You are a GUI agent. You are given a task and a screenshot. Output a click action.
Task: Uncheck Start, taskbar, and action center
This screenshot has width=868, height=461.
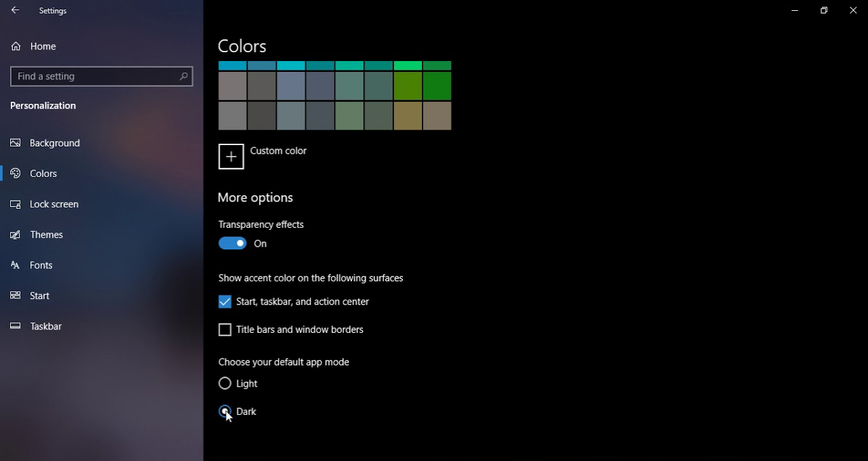(x=225, y=302)
